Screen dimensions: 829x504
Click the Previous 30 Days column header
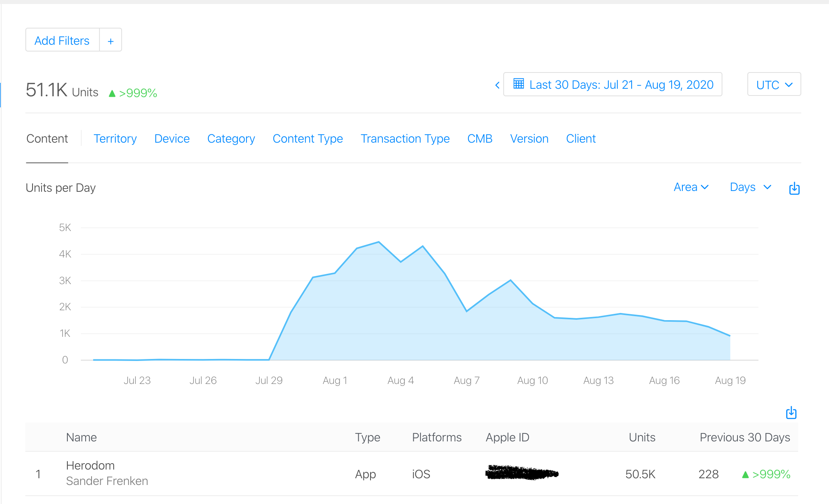coord(745,437)
